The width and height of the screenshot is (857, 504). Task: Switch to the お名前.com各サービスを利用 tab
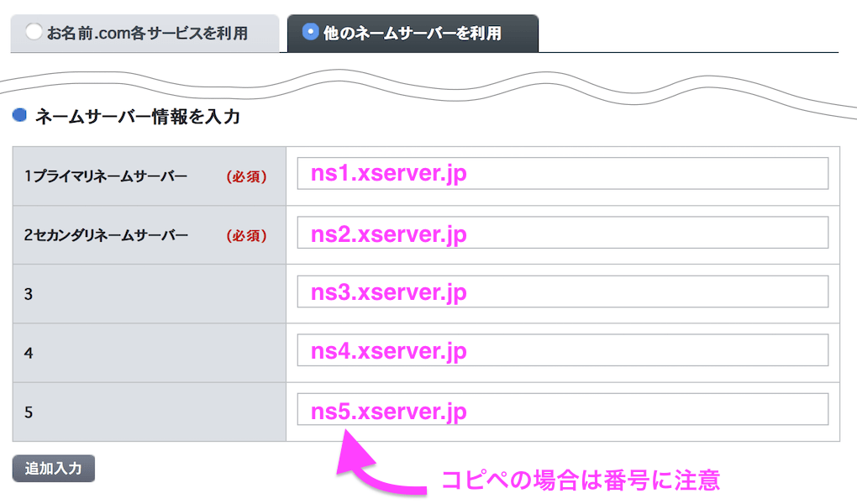pyautogui.click(x=145, y=34)
